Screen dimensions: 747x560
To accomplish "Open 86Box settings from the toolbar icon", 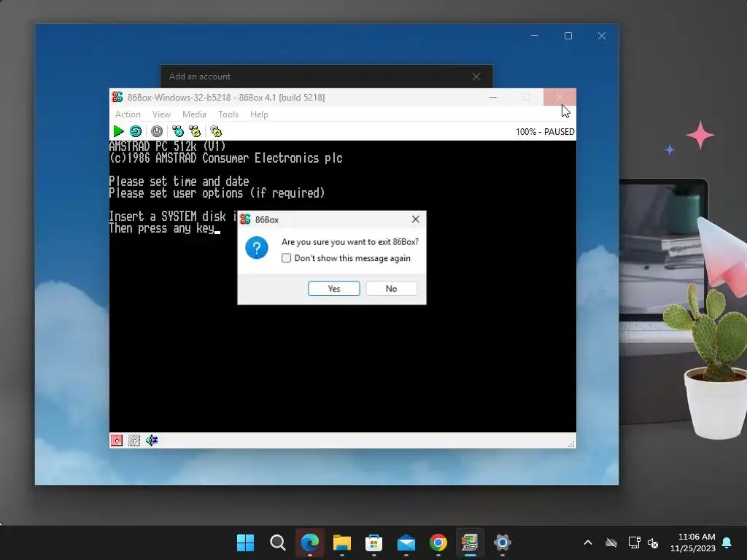I will (216, 131).
